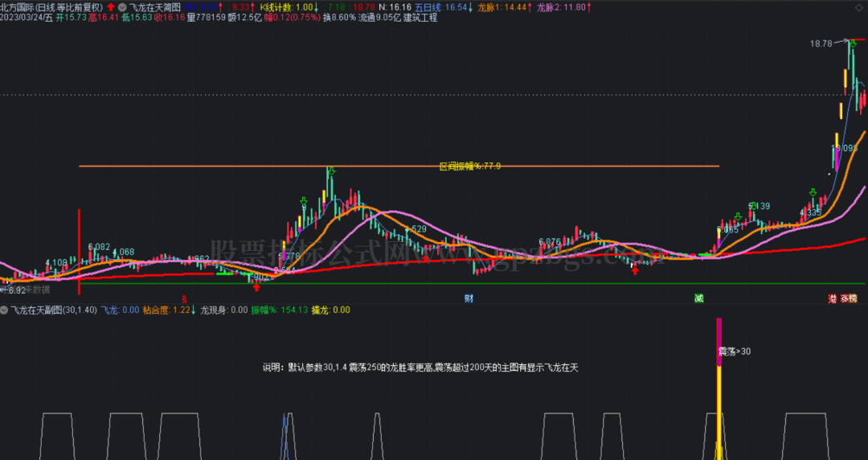The width and height of the screenshot is (868, 460).
Task: Click the red 港 event marker
Action: [833, 298]
